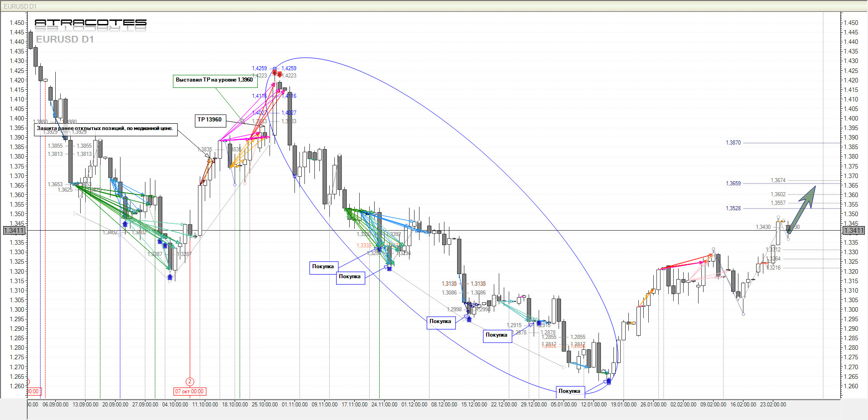Click date label 05.01:00.00 on time axis
The image size is (868, 420).
[x=564, y=405]
